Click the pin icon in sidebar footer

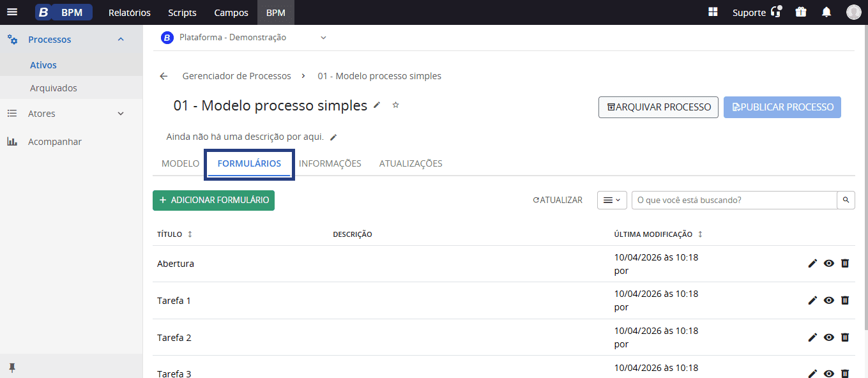point(11,368)
